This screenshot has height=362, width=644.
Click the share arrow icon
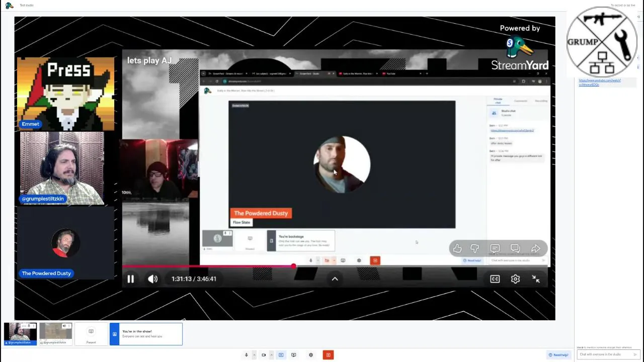pos(536,248)
